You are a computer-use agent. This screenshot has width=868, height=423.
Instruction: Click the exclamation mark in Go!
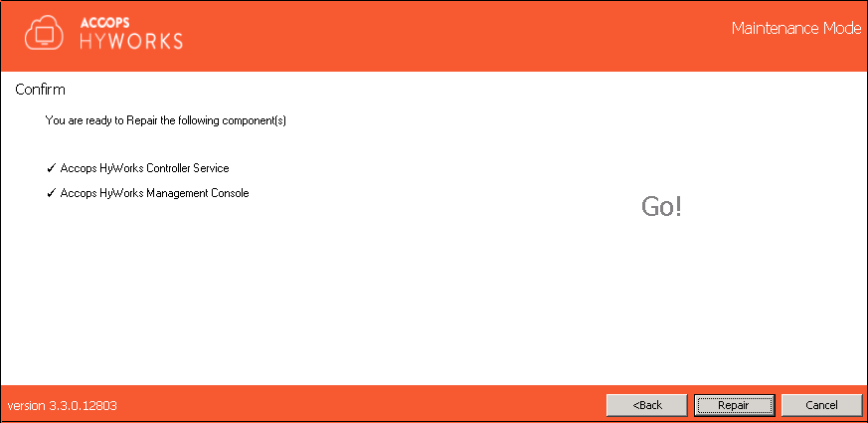coord(677,207)
